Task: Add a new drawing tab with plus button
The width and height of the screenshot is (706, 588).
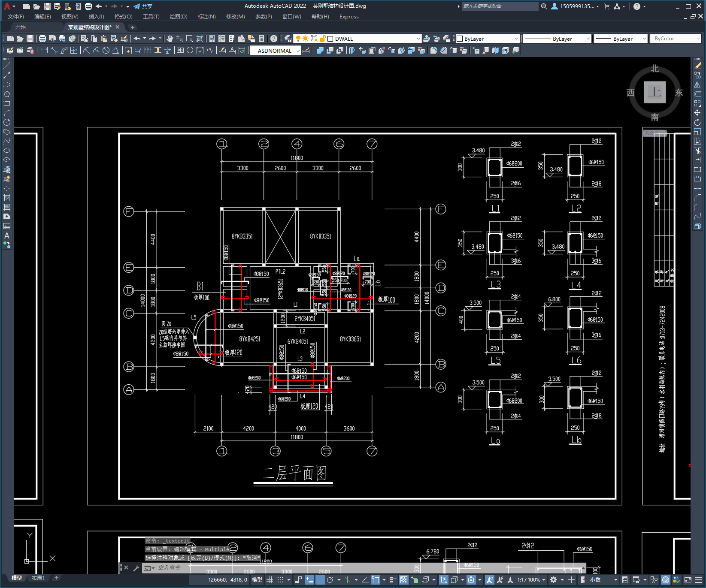Action: pos(133,27)
